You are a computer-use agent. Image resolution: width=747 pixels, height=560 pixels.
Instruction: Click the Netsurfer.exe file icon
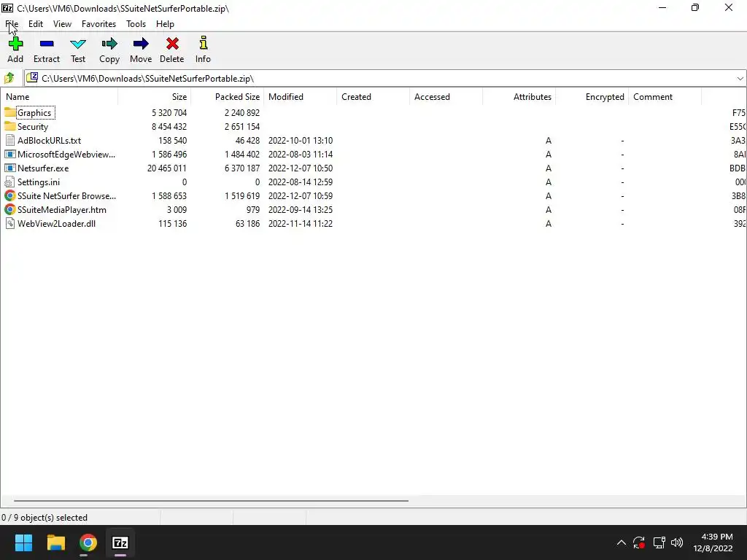pos(9,168)
